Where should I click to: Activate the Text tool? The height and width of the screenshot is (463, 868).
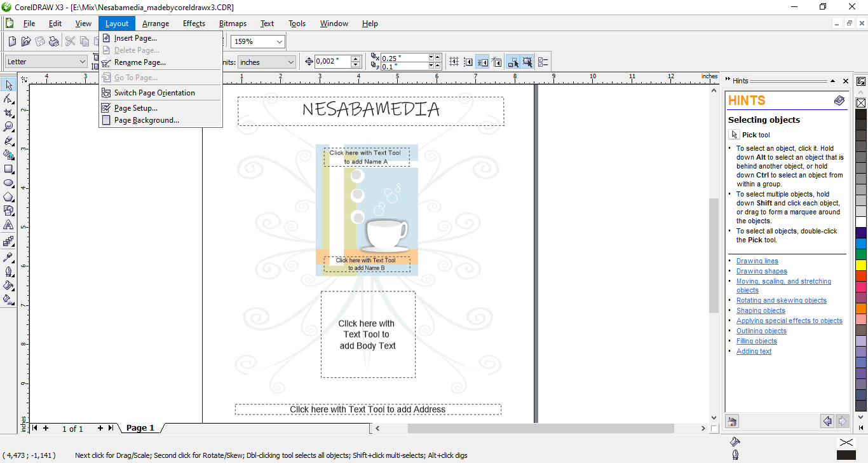tap(9, 225)
